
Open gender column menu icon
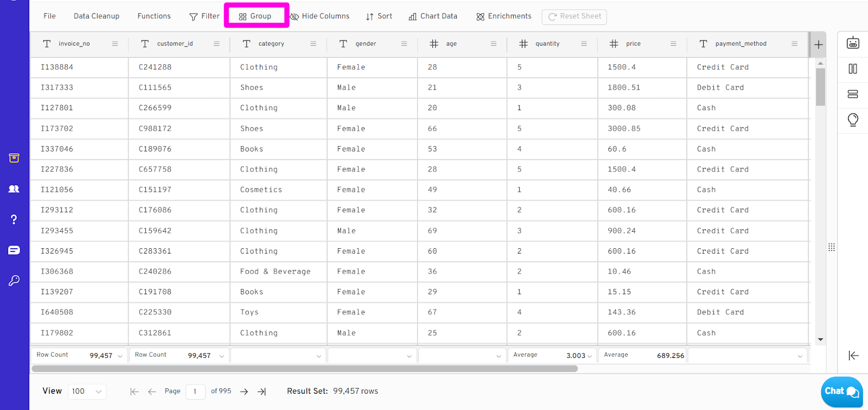click(404, 43)
